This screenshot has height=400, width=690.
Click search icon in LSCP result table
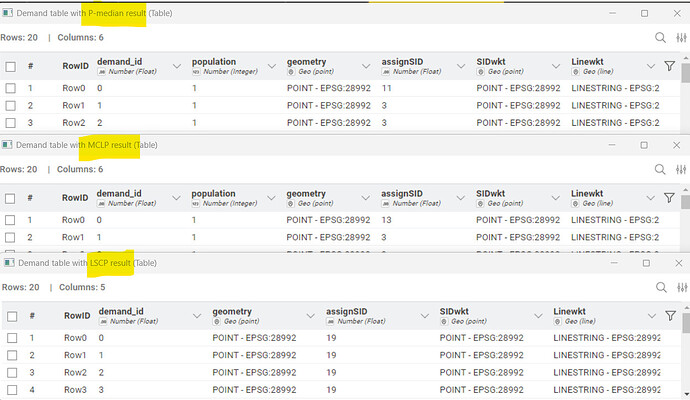660,287
